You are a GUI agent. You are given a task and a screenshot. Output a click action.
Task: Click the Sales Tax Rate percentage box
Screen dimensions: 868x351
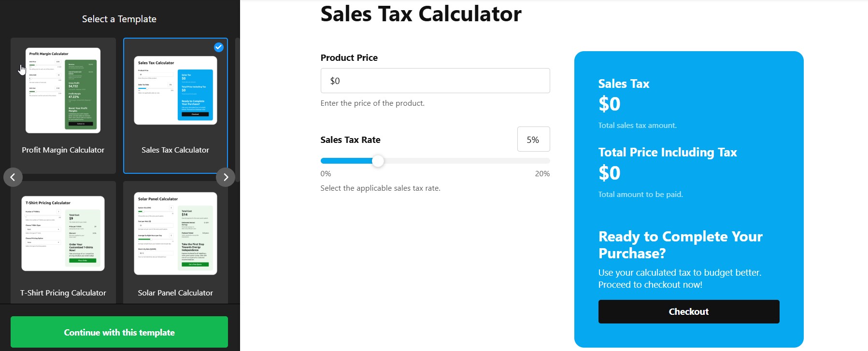[533, 140]
